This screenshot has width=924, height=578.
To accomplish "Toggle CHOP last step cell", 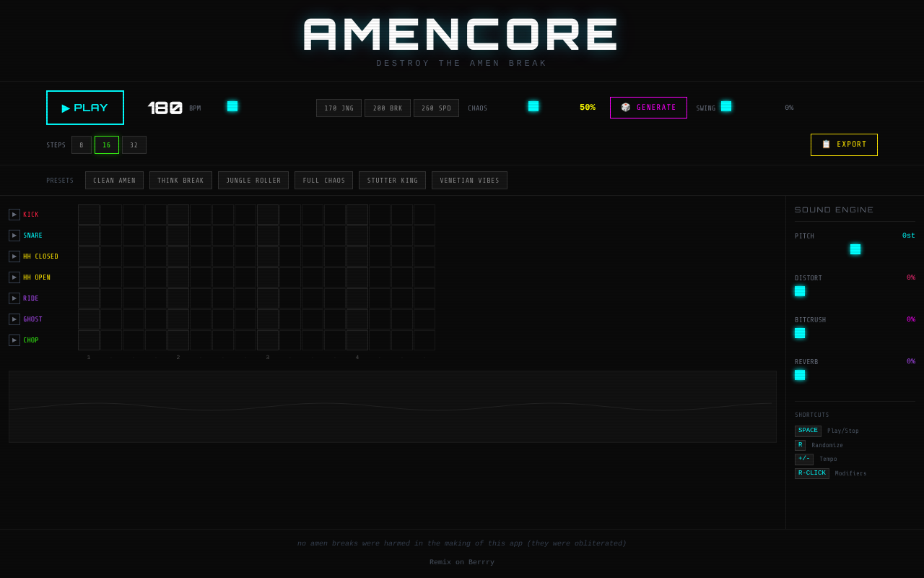I will (424, 340).
